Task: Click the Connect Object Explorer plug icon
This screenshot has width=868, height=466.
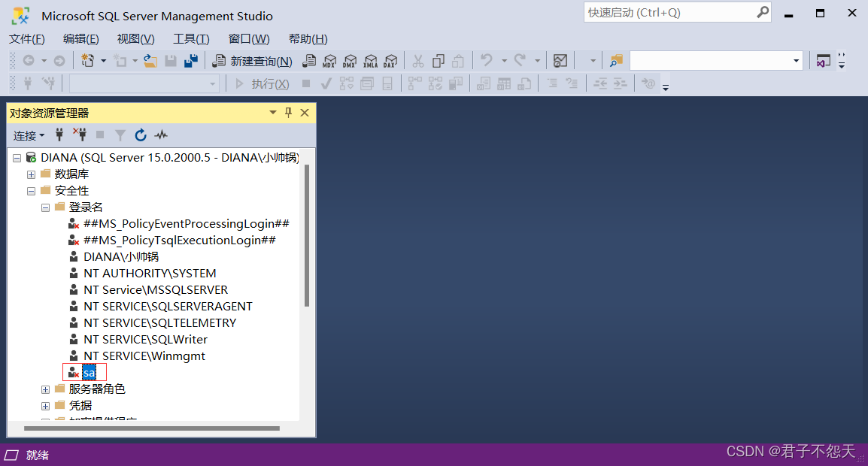Action: coord(59,135)
